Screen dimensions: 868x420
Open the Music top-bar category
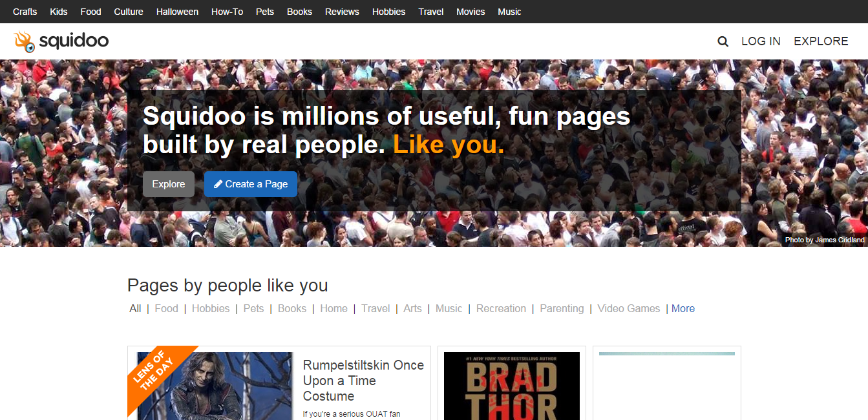[x=509, y=12]
